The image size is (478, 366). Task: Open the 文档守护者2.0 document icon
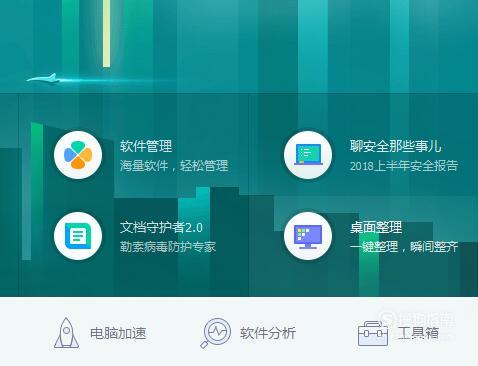coord(78,236)
